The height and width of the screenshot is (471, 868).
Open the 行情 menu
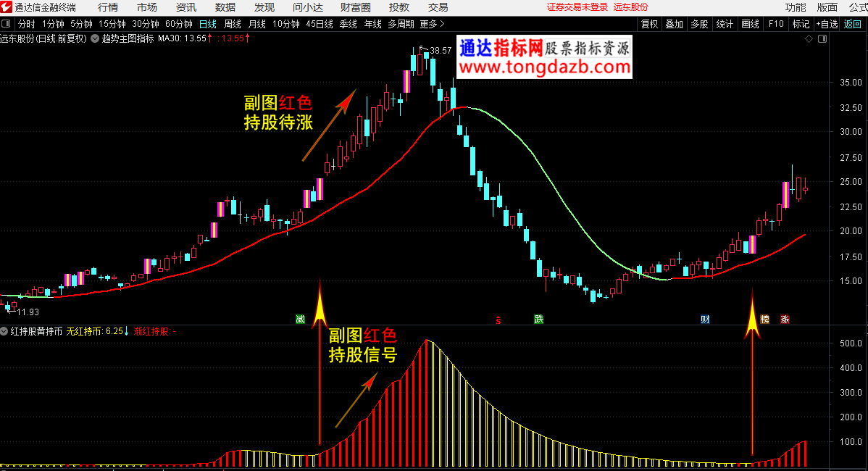[x=108, y=7]
